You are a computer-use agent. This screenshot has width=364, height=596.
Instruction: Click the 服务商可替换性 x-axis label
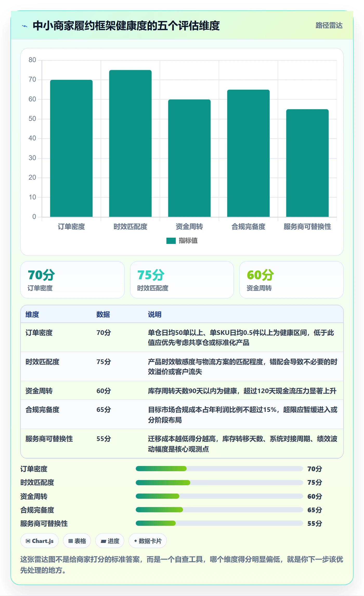coord(307,226)
